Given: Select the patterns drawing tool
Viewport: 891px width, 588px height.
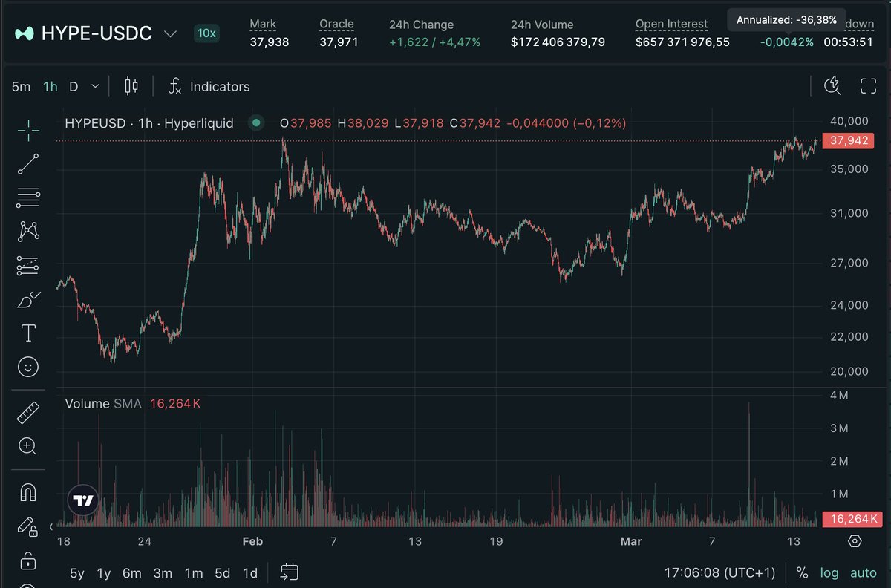Looking at the screenshot, I should (x=28, y=232).
